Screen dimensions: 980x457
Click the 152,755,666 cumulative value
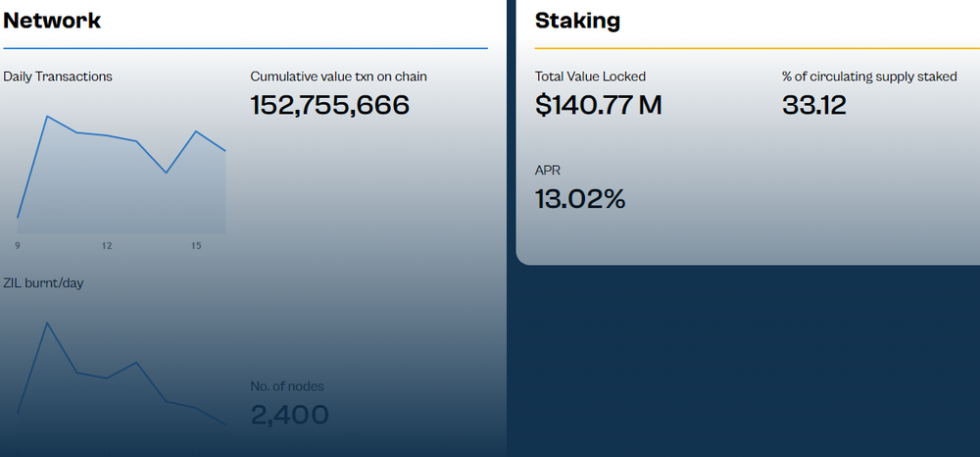pos(329,105)
